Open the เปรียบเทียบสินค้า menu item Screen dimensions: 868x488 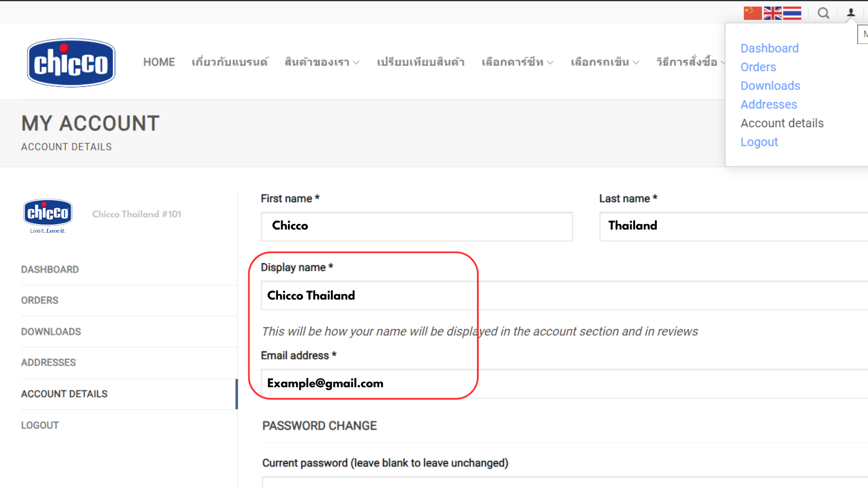tap(420, 62)
